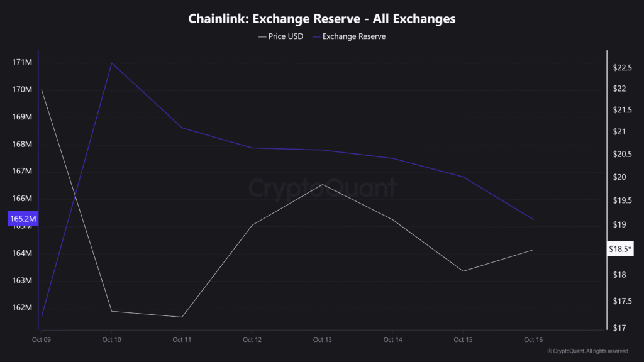
Task: Click the Oct 10 date label
Action: tap(111, 339)
